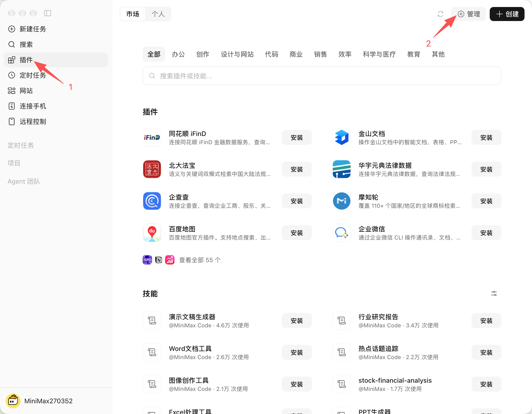This screenshot has height=414, width=532.
Task: Select 插件 in the sidebar
Action: point(56,60)
